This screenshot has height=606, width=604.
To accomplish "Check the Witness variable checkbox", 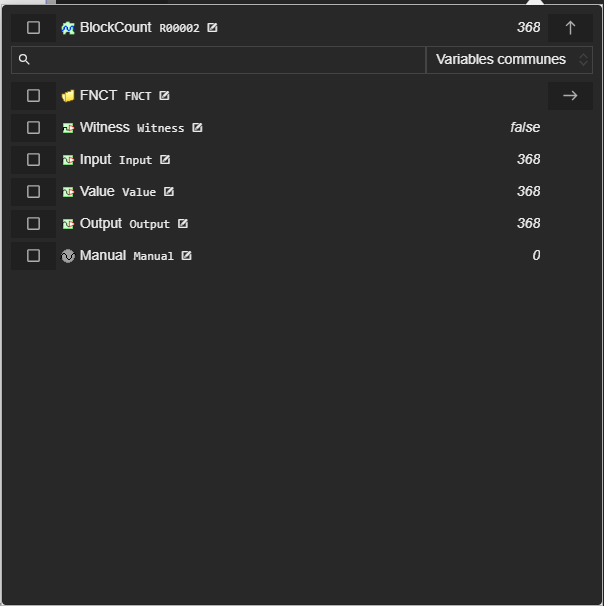I will click(x=33, y=128).
